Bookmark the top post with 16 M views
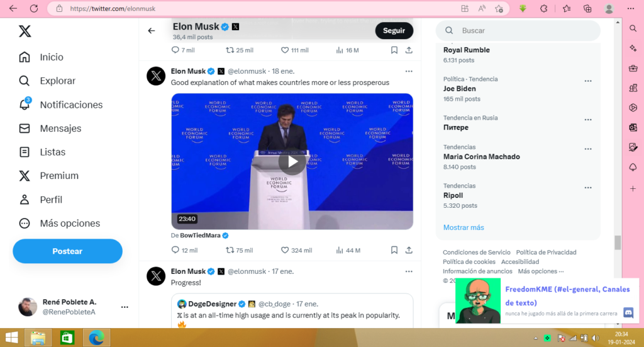Screen dimensions: 644x347 394,50
